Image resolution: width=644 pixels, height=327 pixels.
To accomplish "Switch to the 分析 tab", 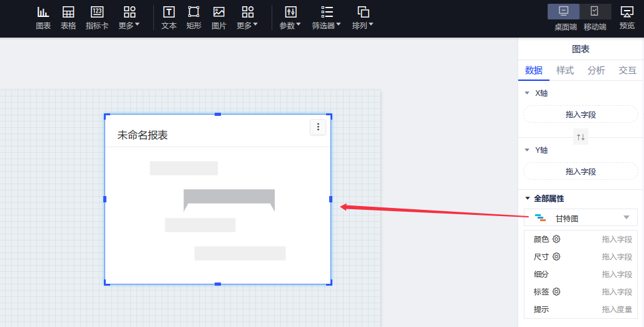I will [596, 70].
